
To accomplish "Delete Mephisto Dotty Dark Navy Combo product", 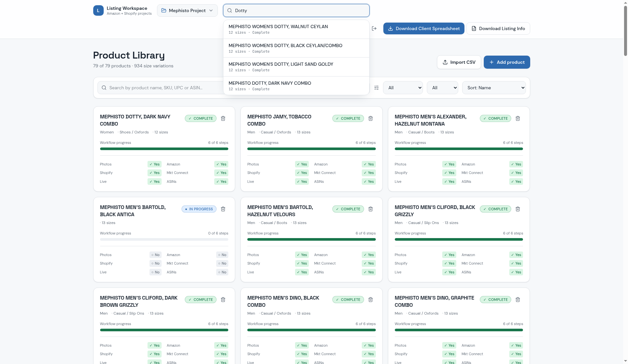I will pyautogui.click(x=223, y=118).
